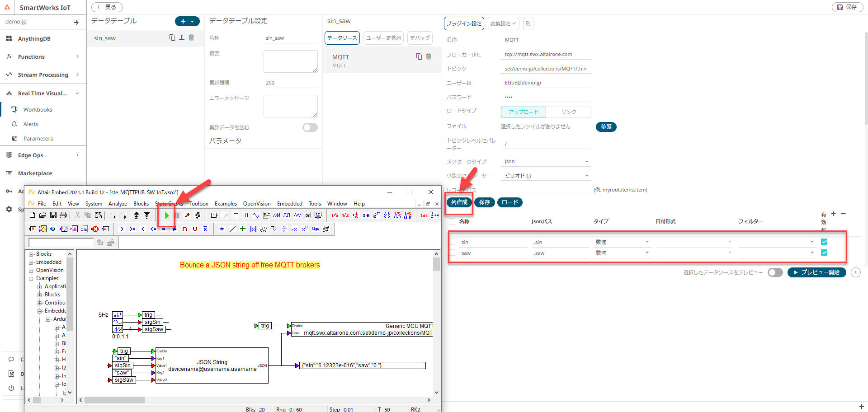Delete the MQTT data source
The width and height of the screenshot is (868, 412).
[x=429, y=56]
